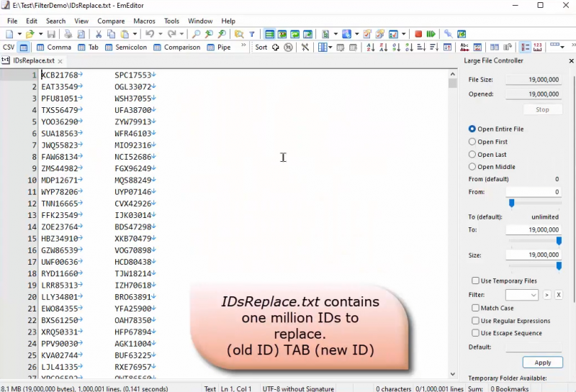Check Use Regular Expressions option
Screen dimensions: 576x392
point(475,321)
